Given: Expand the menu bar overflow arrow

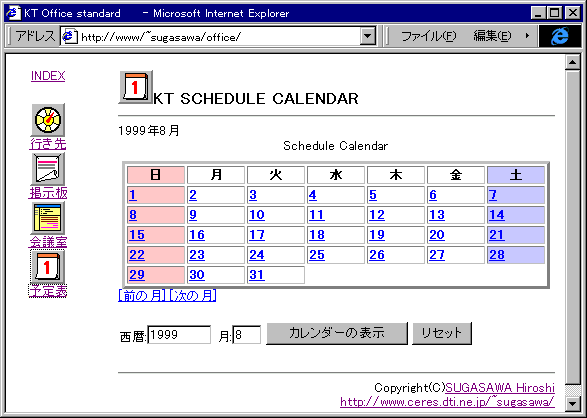Looking at the screenshot, I should pos(527,36).
